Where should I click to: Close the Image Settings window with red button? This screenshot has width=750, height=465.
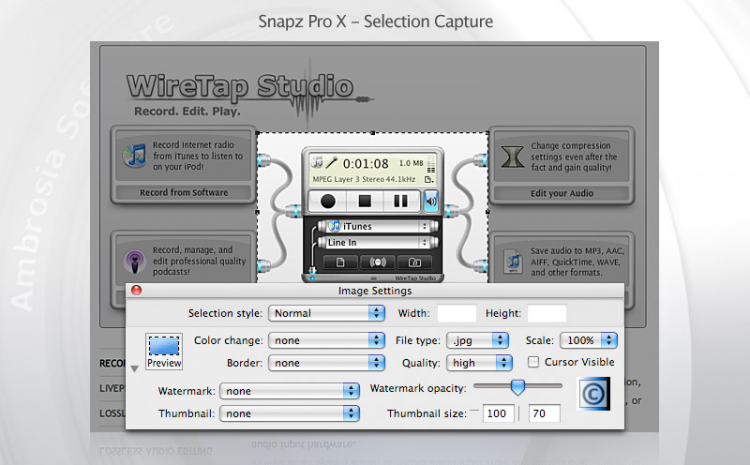click(136, 290)
